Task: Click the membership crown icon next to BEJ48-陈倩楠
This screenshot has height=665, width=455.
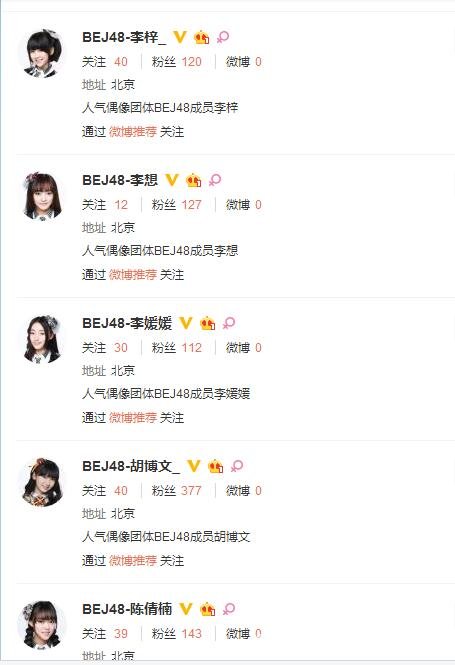Action: coord(208,609)
